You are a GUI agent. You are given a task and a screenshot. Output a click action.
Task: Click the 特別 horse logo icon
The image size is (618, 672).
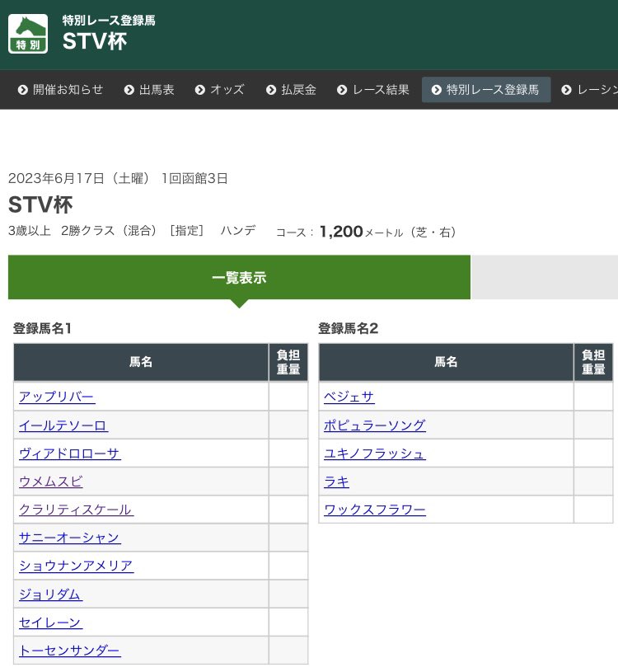[28, 34]
